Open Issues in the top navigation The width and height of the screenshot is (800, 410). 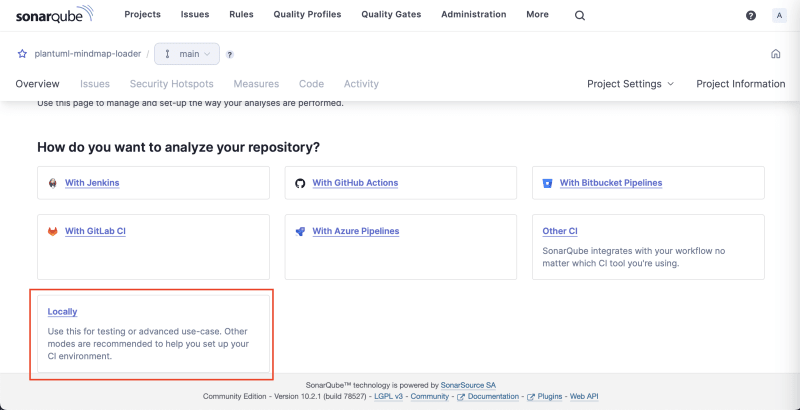195,14
